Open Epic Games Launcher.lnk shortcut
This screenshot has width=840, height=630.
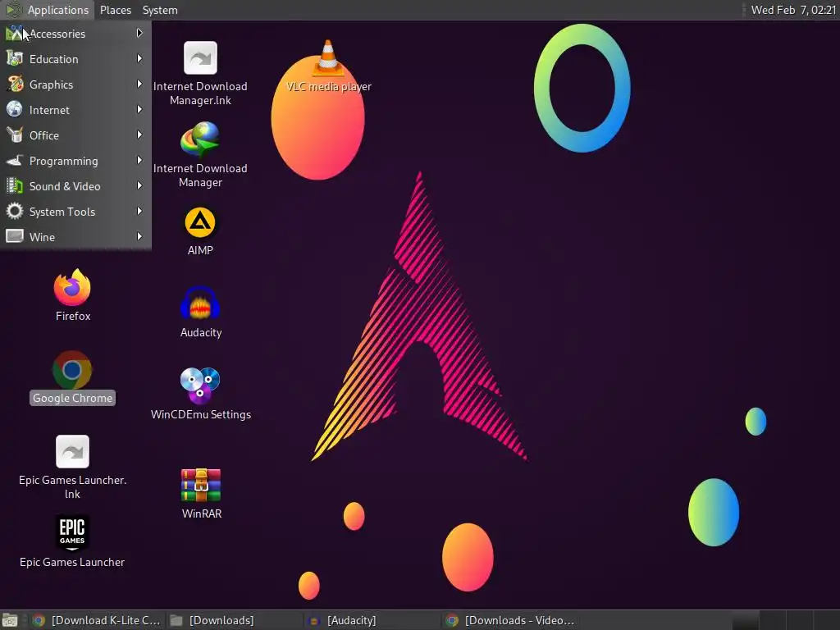pyautogui.click(x=72, y=451)
